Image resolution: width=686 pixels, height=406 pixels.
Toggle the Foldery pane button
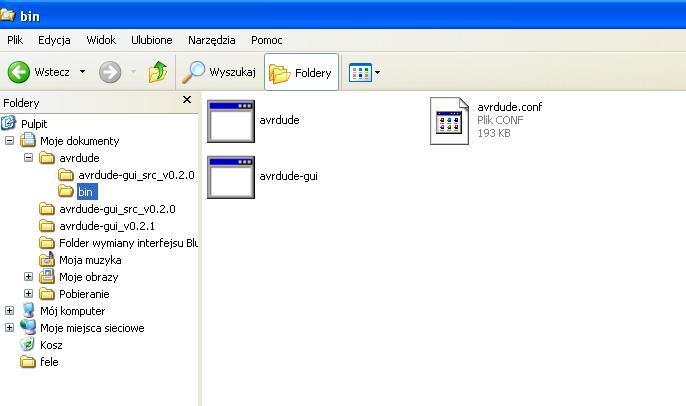pos(301,72)
